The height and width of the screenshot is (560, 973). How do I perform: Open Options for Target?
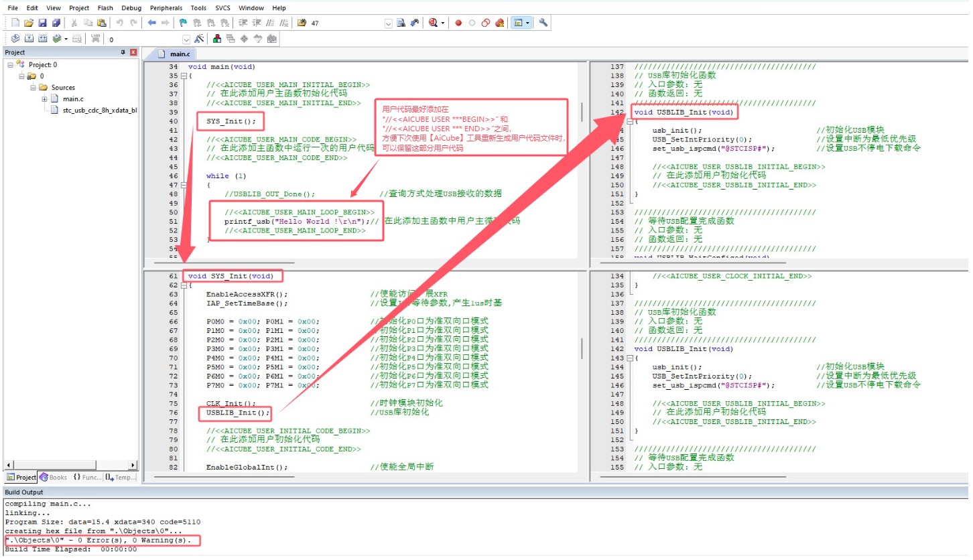click(199, 39)
